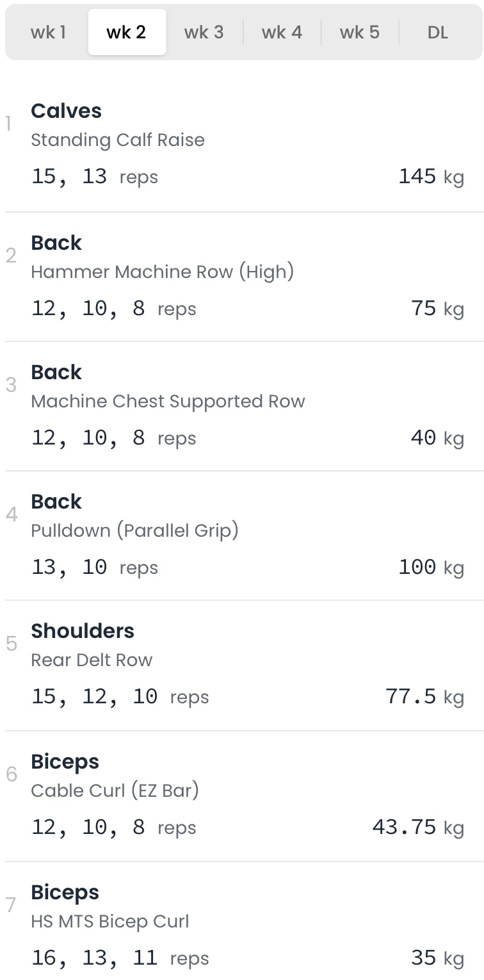This screenshot has width=484, height=980.
Task: Open the Rear Delt Row entry
Action: click(92, 660)
